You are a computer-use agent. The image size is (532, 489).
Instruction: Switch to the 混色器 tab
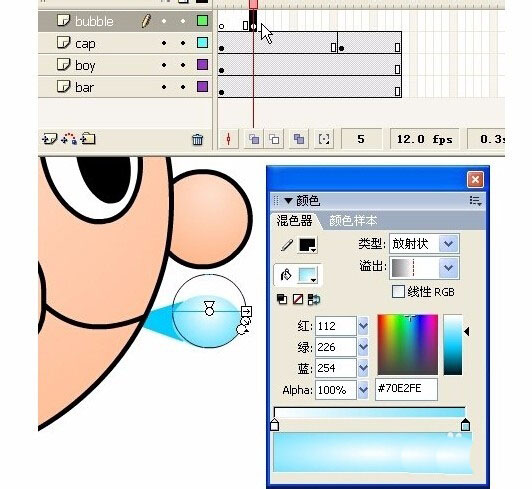coord(294,221)
